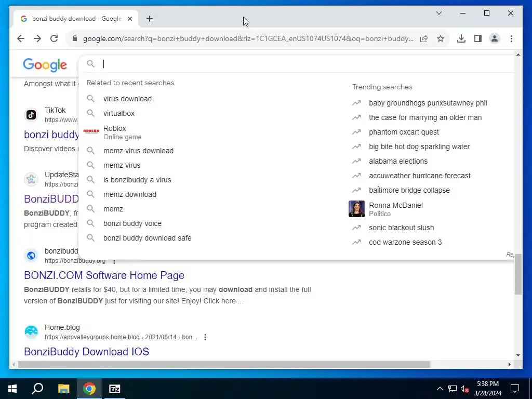Open options menu for bonzibuddy.org result

click(x=114, y=261)
